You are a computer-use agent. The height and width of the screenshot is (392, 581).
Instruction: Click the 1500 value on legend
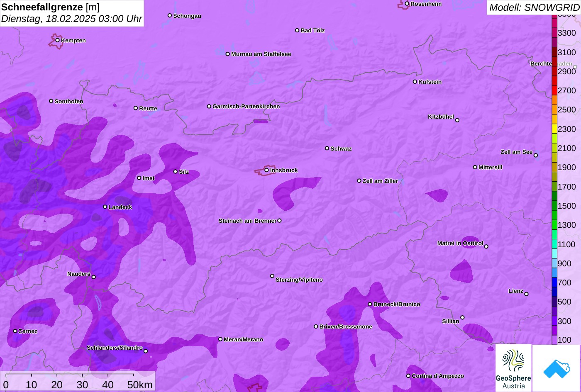tap(567, 206)
